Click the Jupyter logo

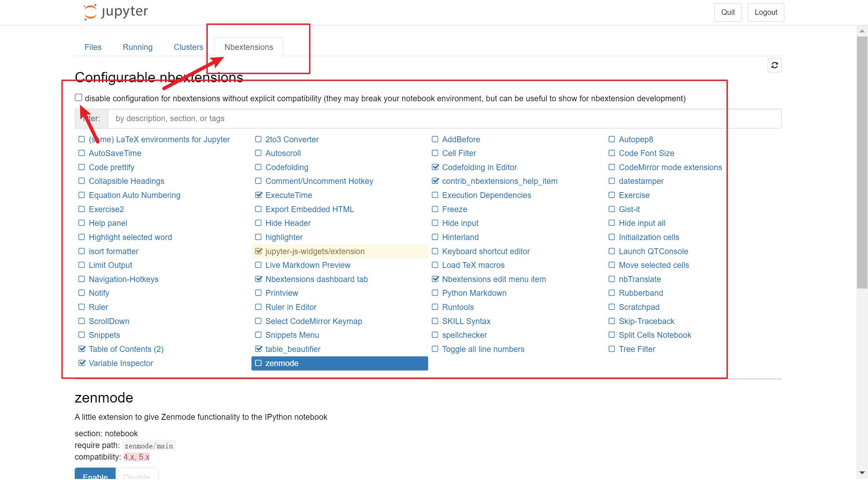click(115, 12)
